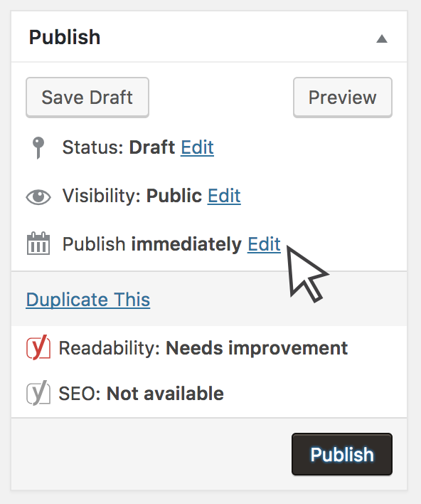Click the eye icon beside Visibility
The height and width of the screenshot is (504, 421).
pos(38,197)
